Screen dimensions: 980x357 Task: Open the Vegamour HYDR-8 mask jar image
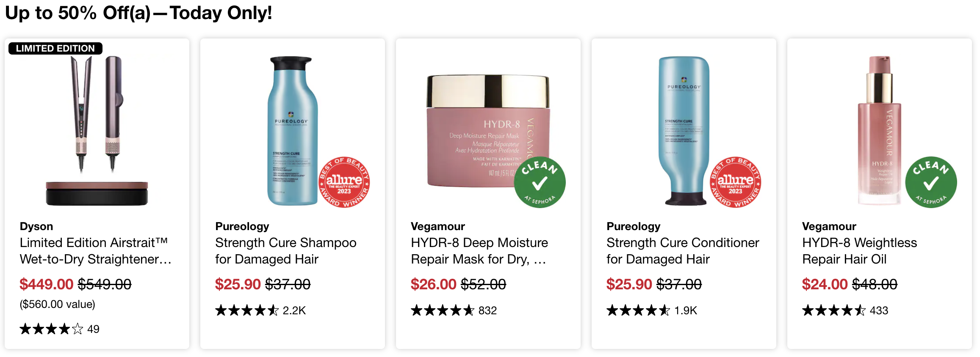click(x=488, y=131)
